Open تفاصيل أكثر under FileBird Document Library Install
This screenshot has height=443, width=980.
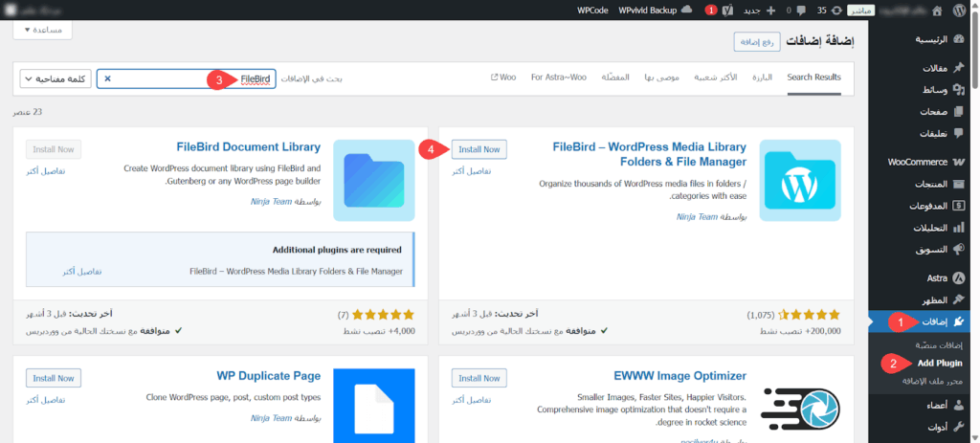46,170
